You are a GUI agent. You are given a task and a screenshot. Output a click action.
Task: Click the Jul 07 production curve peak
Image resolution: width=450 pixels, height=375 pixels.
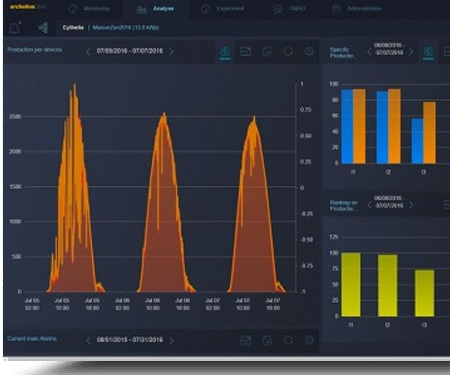254,118
